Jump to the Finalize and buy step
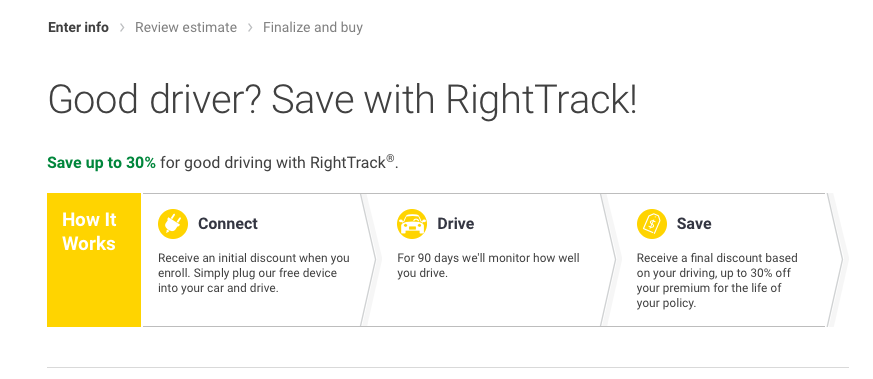Viewport: 873px width, 379px height. point(313,27)
